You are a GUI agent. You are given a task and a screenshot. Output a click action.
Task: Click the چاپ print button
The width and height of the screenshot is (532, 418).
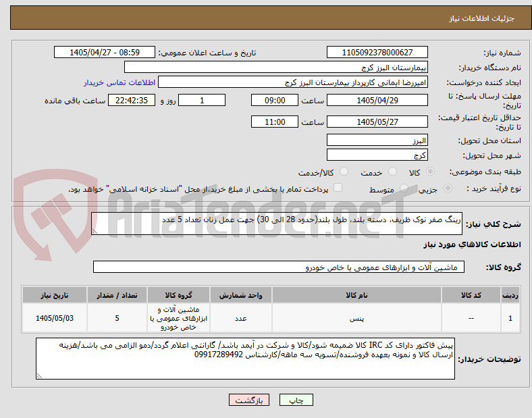click(x=296, y=400)
